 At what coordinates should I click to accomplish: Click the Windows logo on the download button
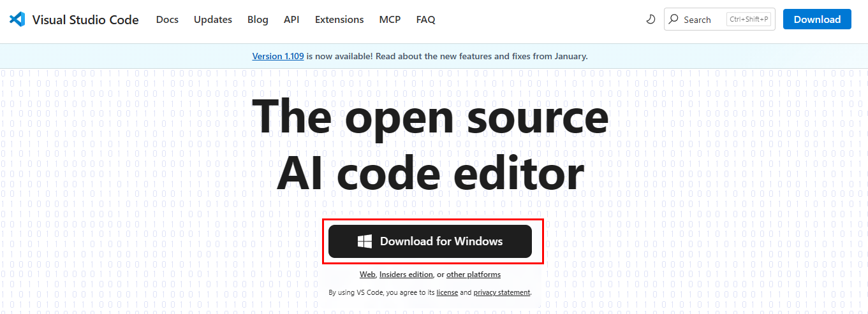365,241
